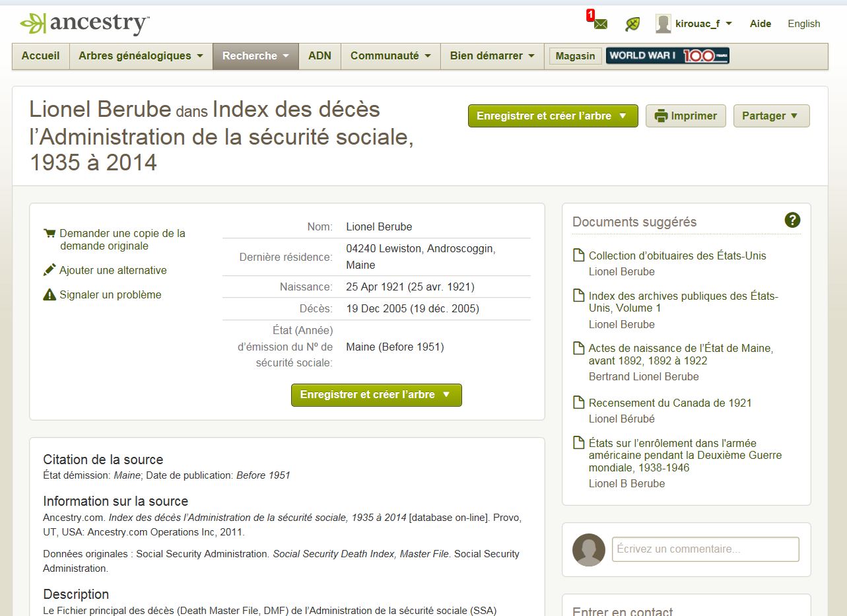Viewport: 847px width, 616px height.
Task: Open the Partager dropdown
Action: click(771, 116)
